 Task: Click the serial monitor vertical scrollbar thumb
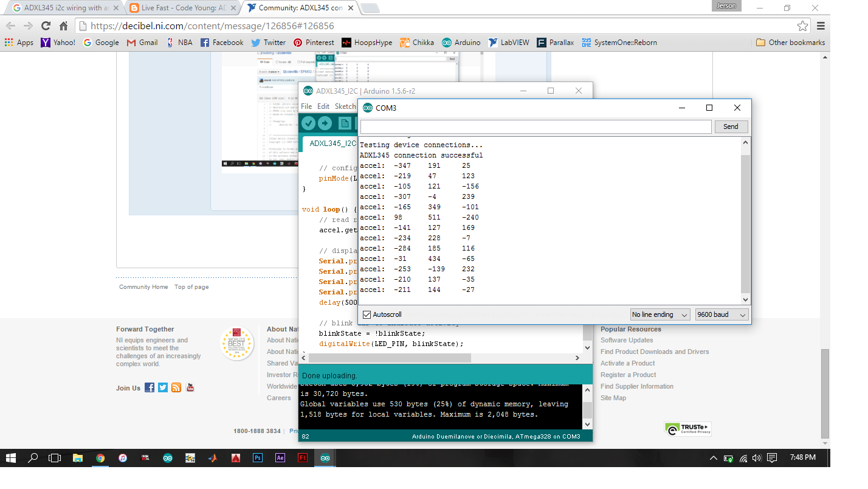point(746,224)
